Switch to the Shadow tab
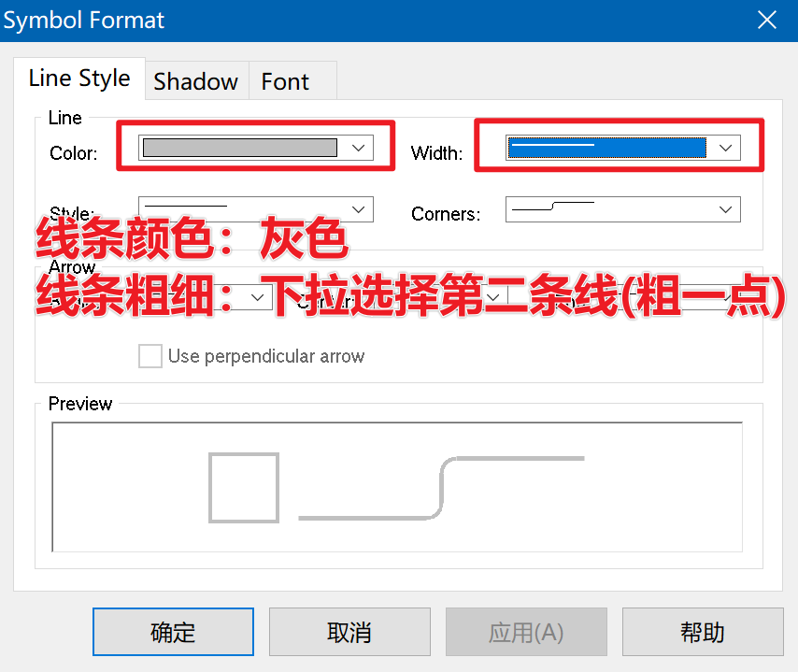 point(196,81)
